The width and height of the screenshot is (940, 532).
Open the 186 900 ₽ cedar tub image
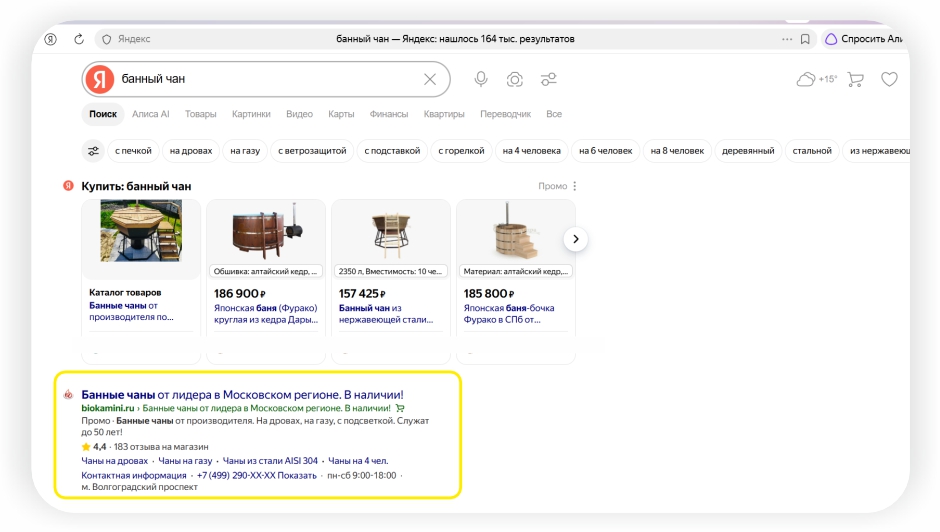267,231
